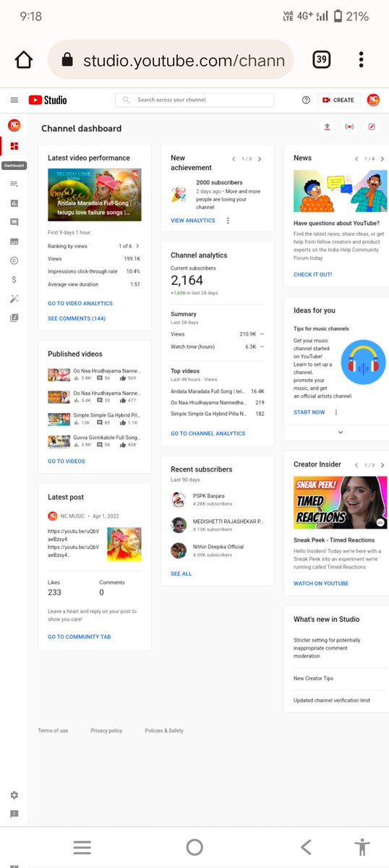
Task: Expand Ranking by views 1 of 6 chevron
Action: tap(137, 246)
